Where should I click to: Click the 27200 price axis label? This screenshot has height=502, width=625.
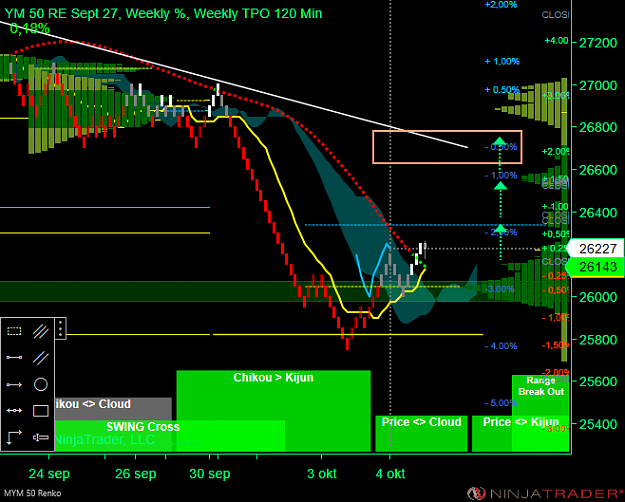click(x=600, y=43)
